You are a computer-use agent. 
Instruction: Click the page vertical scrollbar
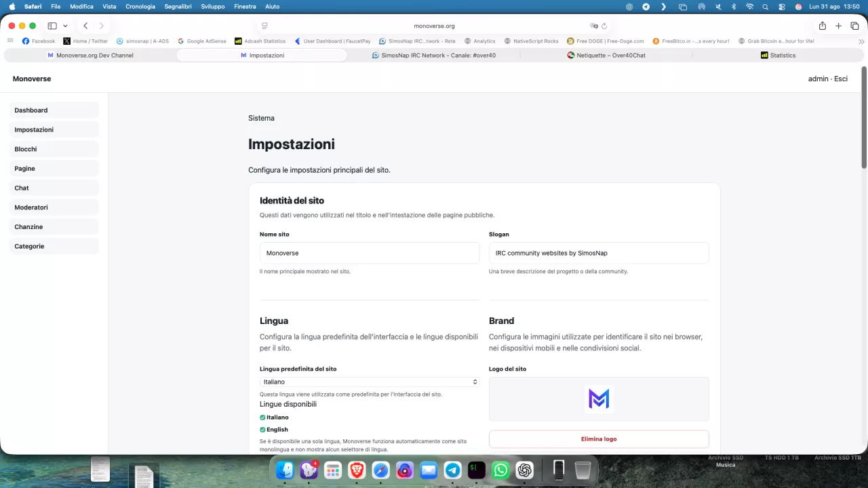[864, 117]
